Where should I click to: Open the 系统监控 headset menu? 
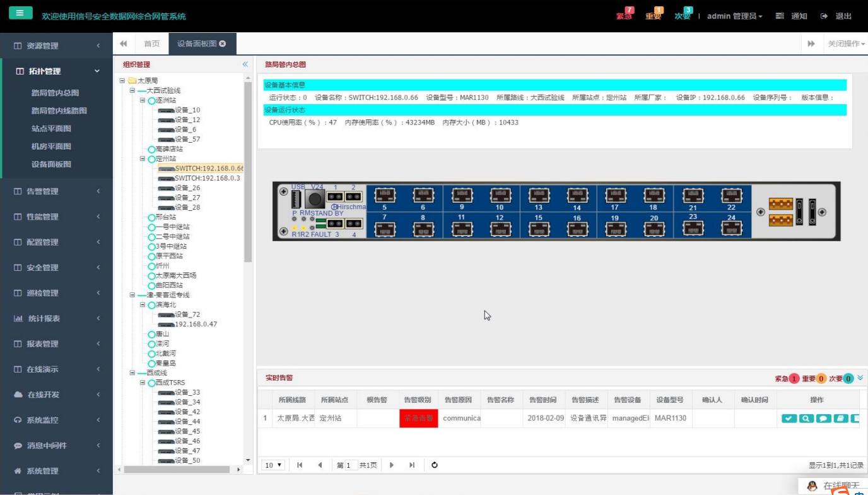point(57,420)
